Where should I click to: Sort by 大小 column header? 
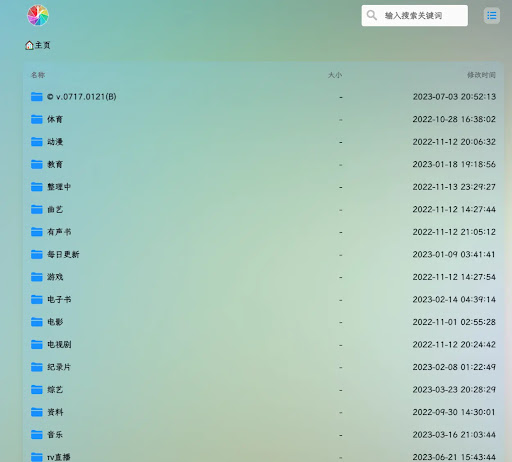click(335, 75)
